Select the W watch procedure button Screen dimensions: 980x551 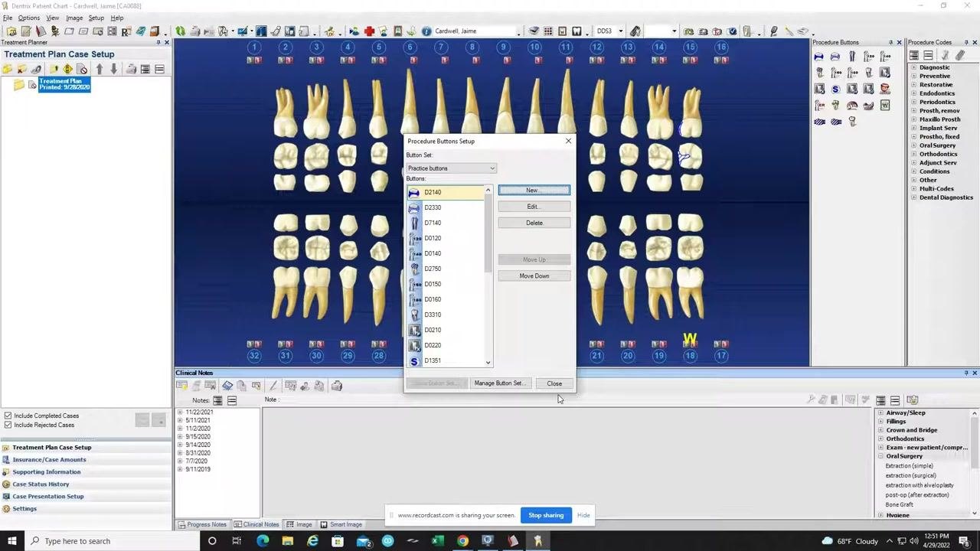tap(885, 105)
